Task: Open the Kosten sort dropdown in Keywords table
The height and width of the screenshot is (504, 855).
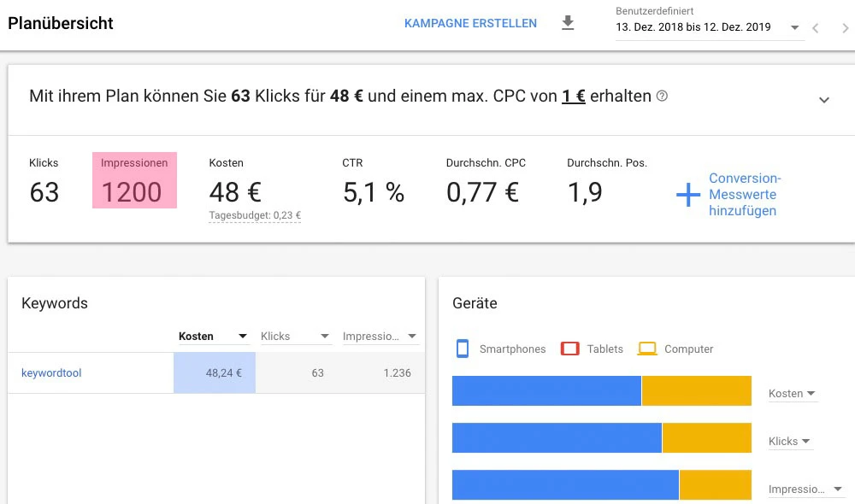Action: [242, 336]
